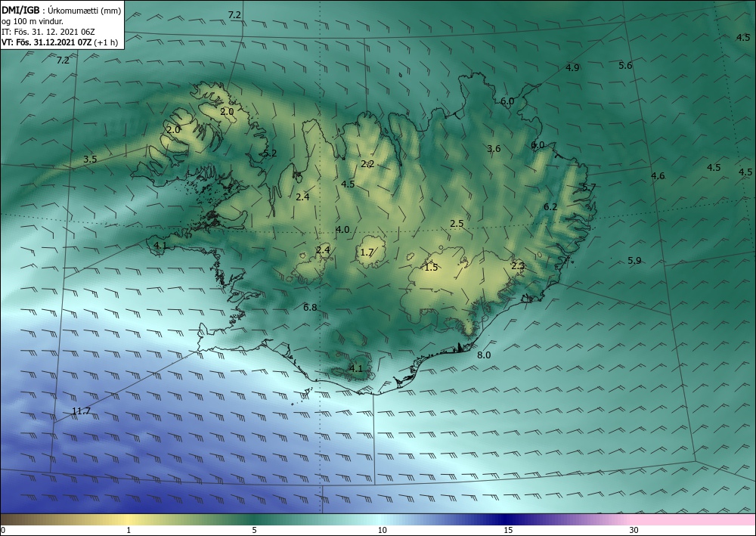
Task: Click the 6.8 value label
Action: point(310,307)
